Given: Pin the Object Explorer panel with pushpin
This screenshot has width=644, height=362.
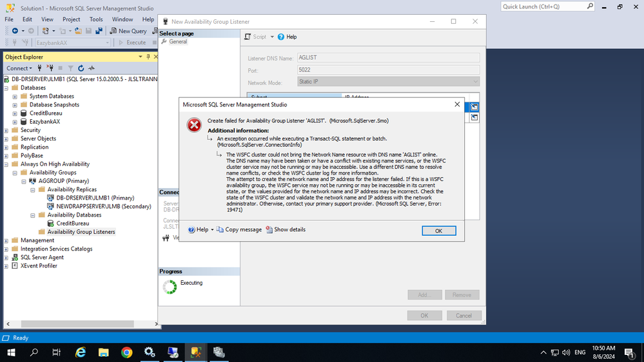Looking at the screenshot, I should tap(148, 57).
